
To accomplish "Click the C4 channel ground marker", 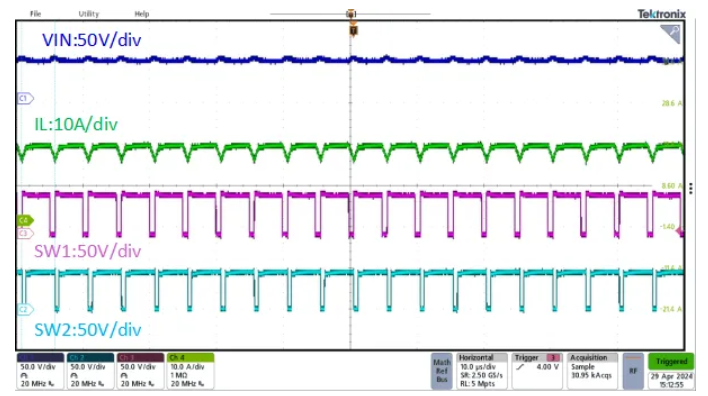I will point(25,220).
